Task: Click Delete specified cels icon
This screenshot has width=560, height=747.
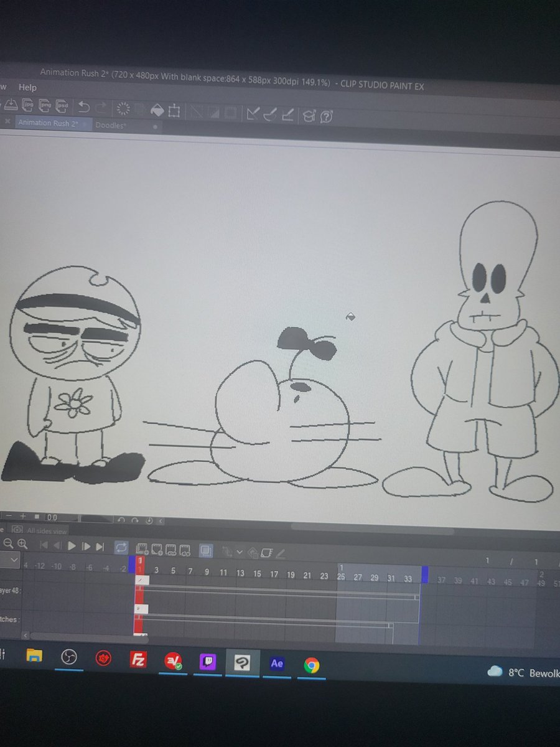Action: point(184,551)
